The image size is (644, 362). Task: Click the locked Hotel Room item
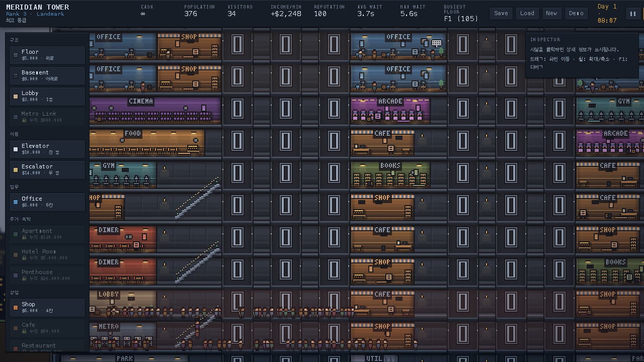[47, 254]
